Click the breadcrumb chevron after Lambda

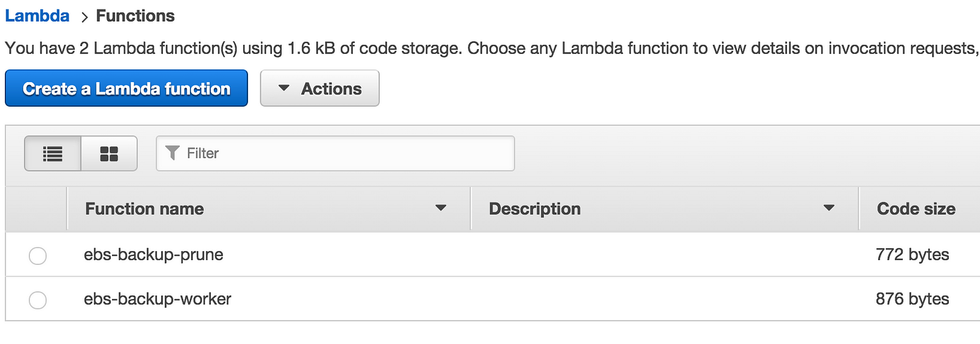point(84,17)
